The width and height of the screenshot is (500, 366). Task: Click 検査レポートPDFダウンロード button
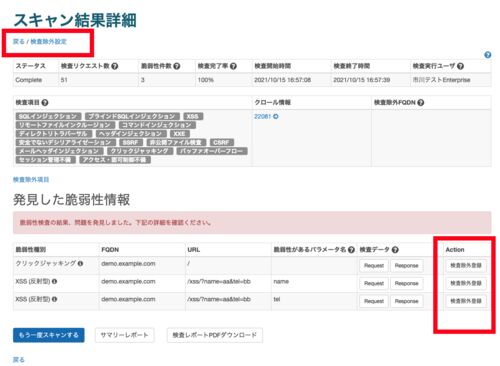point(215,335)
